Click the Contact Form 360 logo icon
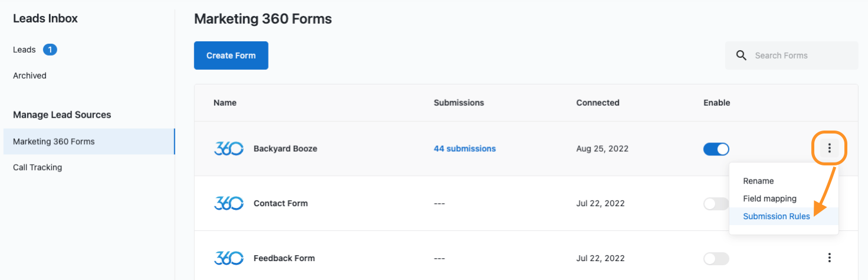 [x=228, y=203]
